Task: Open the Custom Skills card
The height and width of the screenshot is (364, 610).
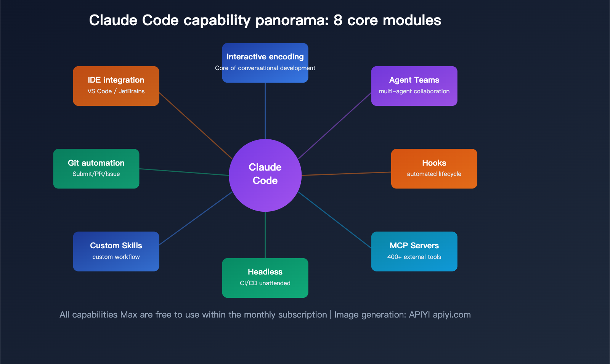Action: pyautogui.click(x=116, y=251)
